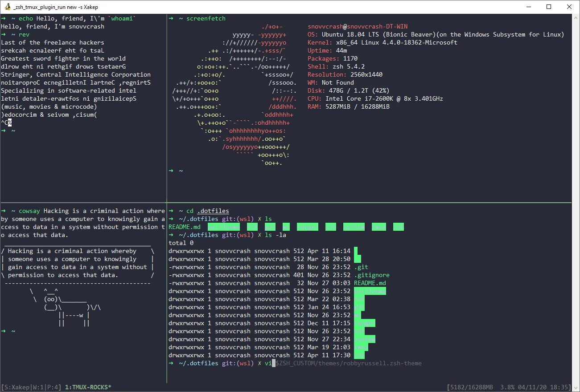Click 'gain access to data in a system without' bubble line
Viewport: 580px width, 392px height.
tap(78, 267)
